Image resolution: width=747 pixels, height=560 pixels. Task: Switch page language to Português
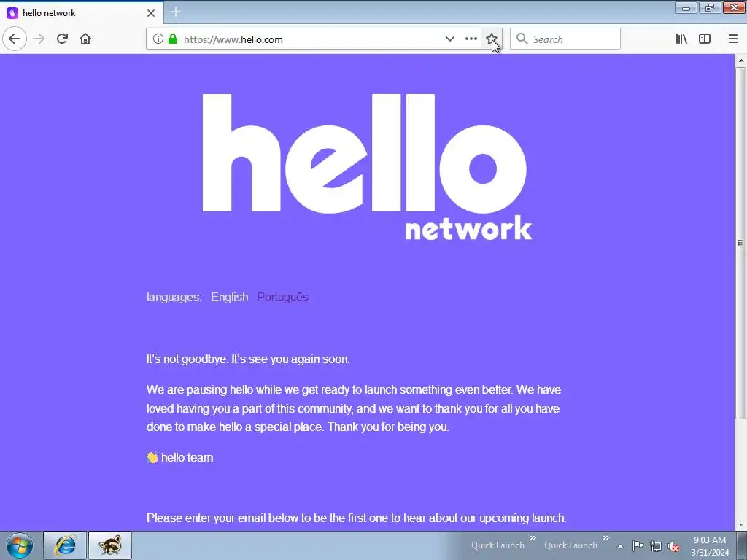pos(282,297)
